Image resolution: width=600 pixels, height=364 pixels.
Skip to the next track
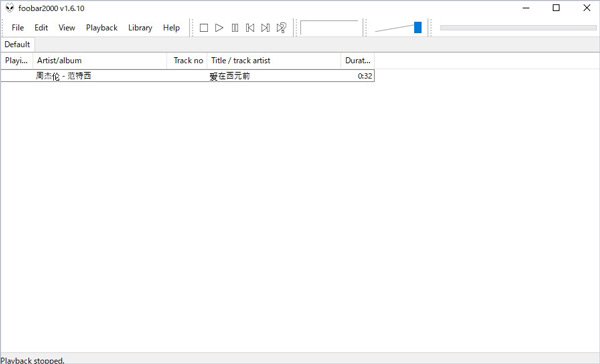(266, 28)
